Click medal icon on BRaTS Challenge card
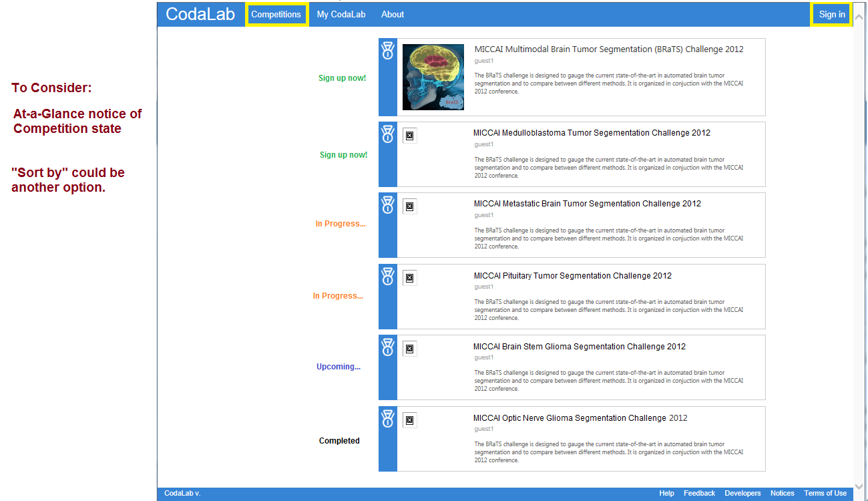This screenshot has height=501, width=868. (x=388, y=51)
